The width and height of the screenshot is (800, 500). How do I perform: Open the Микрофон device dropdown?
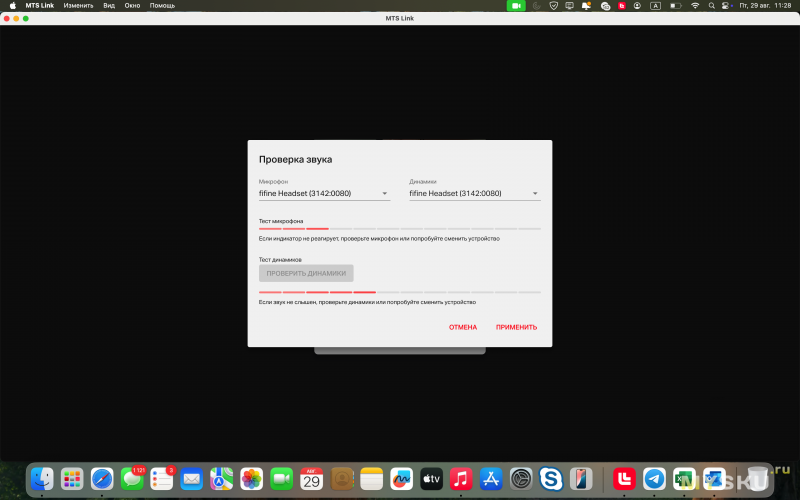click(x=324, y=193)
